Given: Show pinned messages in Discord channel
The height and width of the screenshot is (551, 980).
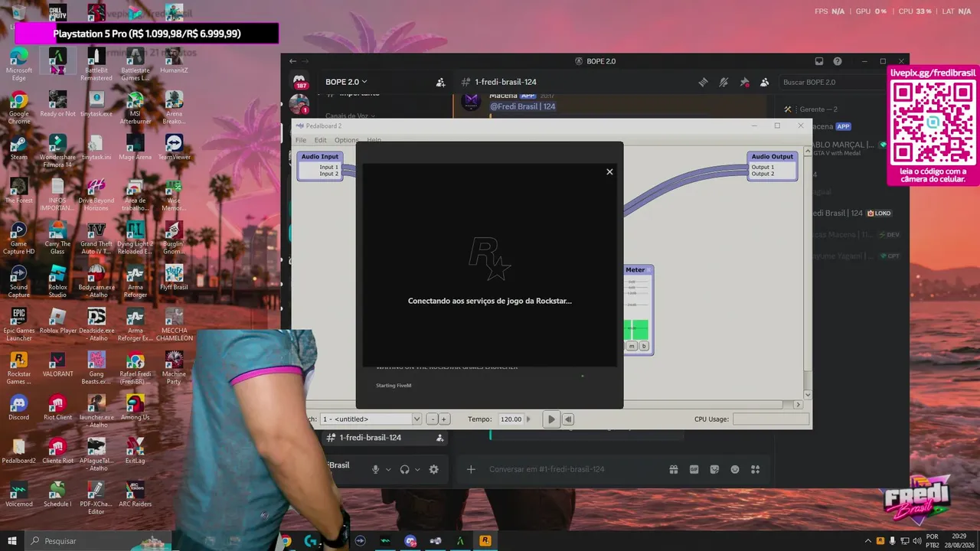Looking at the screenshot, I should pyautogui.click(x=744, y=82).
